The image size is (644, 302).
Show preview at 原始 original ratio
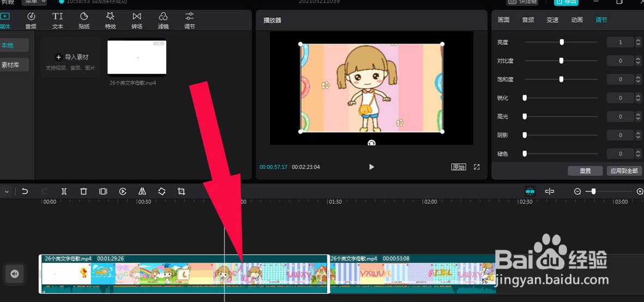(459, 167)
